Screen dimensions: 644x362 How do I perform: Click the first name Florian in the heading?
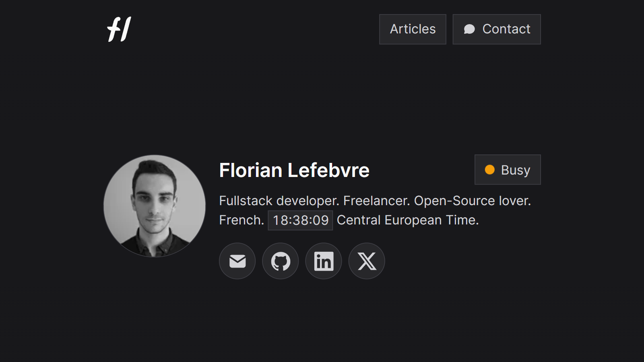point(250,170)
